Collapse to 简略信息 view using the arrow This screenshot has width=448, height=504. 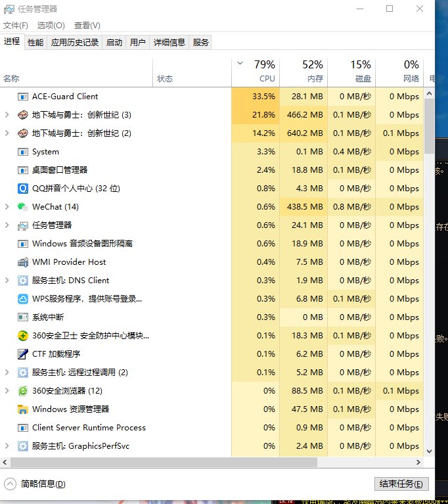click(x=10, y=484)
